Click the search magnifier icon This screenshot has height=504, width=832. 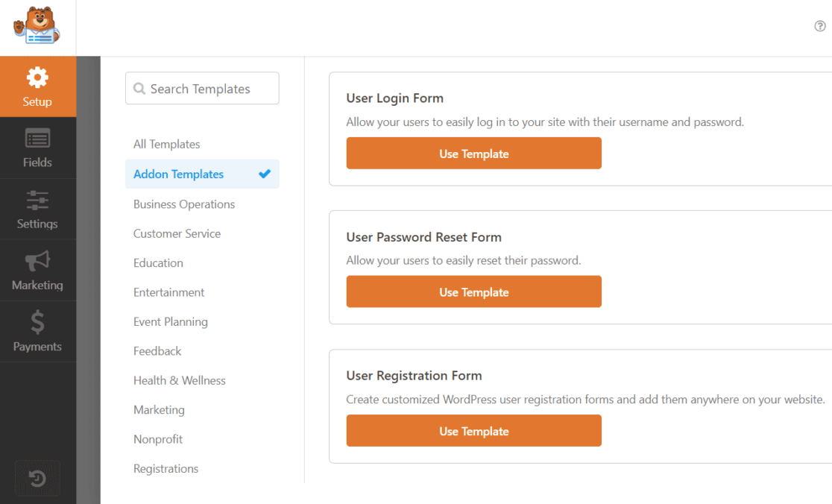(x=139, y=88)
